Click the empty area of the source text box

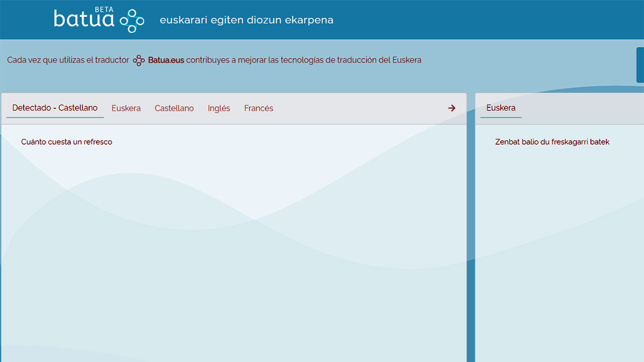click(233, 257)
